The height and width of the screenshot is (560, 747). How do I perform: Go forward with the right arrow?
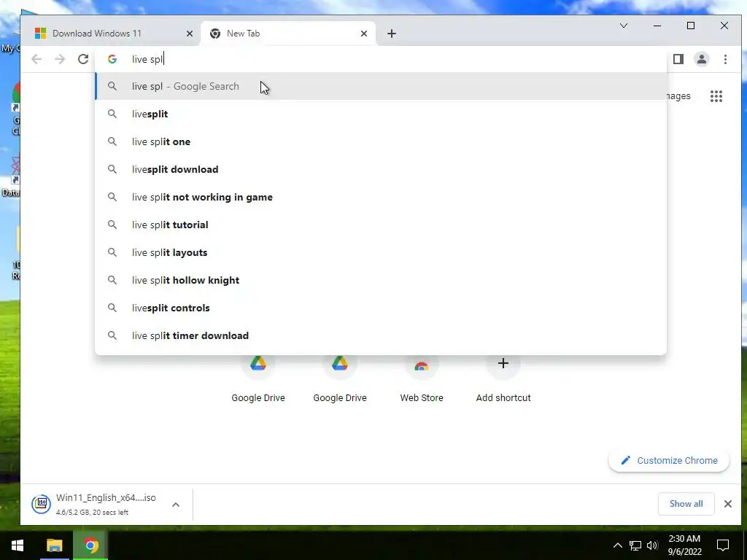click(60, 59)
